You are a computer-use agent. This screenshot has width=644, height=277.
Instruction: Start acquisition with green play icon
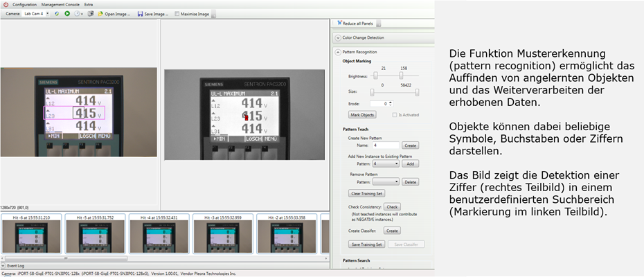67,13
